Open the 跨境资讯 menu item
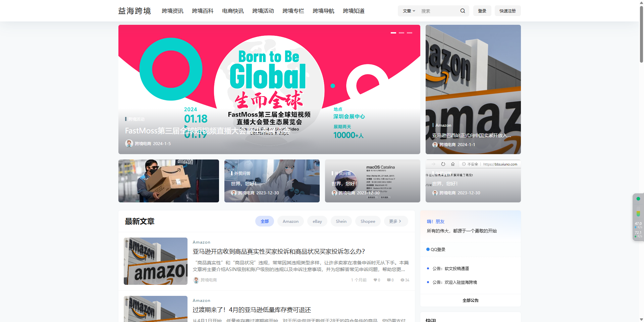 pos(172,11)
